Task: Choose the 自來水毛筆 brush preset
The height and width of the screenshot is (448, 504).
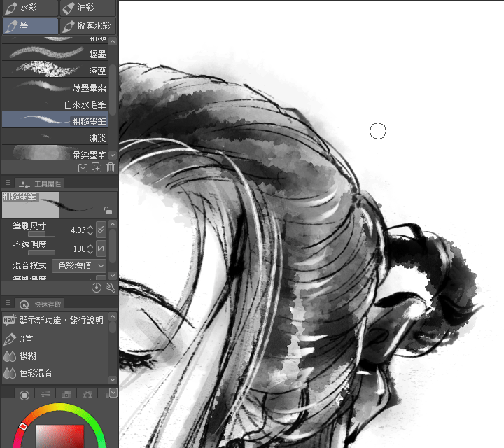Action: [55, 103]
